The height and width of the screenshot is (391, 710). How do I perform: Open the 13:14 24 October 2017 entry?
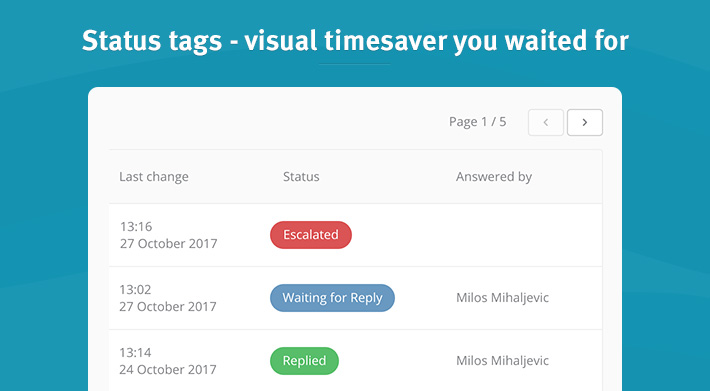(355, 361)
